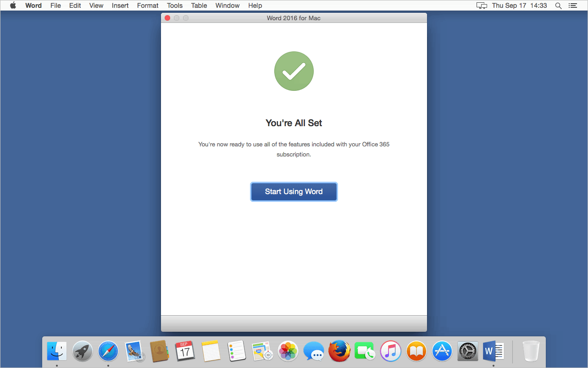The width and height of the screenshot is (588, 368).
Task: Open Notification Center list icon
Action: pyautogui.click(x=572, y=6)
